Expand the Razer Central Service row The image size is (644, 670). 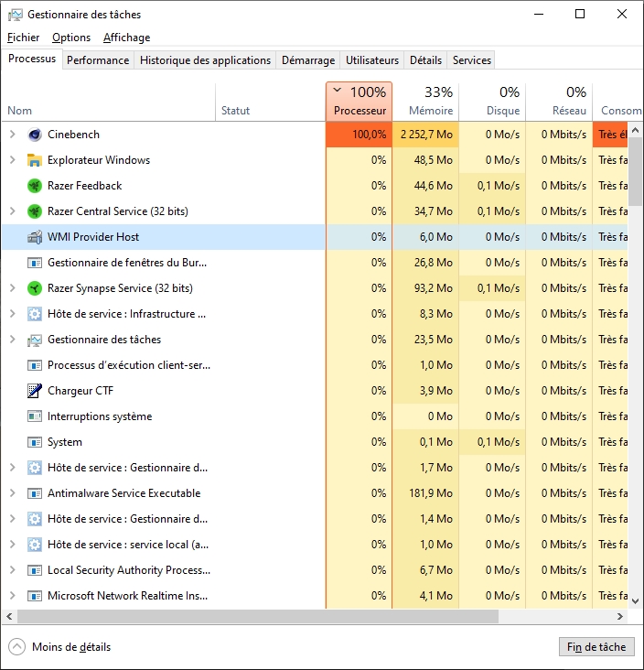[12, 211]
